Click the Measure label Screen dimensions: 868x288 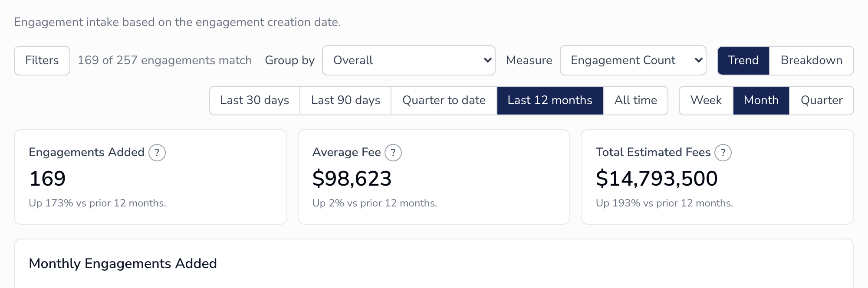529,60
